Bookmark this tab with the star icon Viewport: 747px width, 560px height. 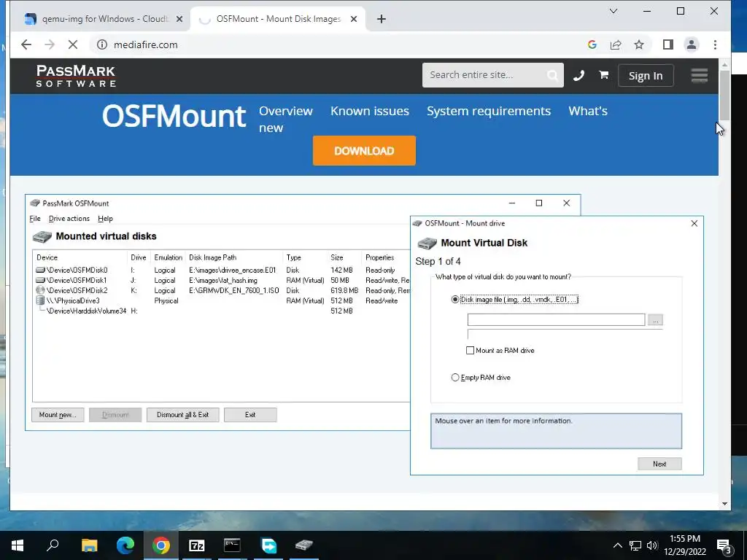point(639,44)
